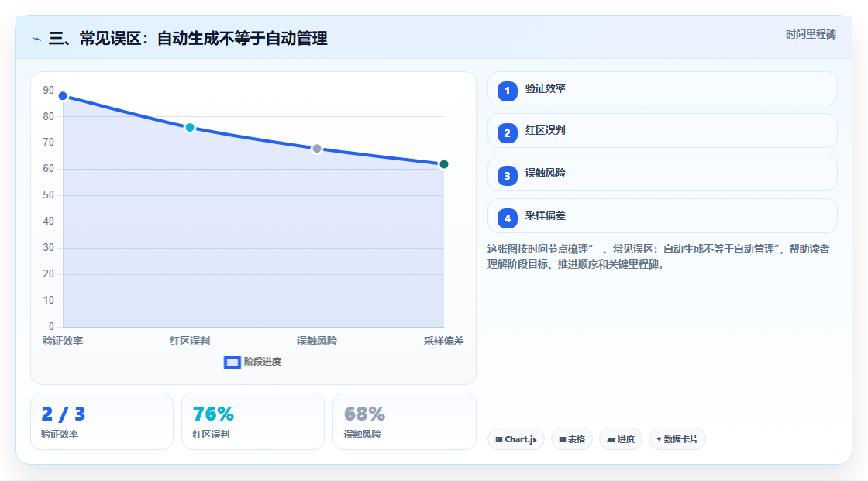Click the number 4 badge for 采样偏差
868x481 pixels.
point(507,218)
